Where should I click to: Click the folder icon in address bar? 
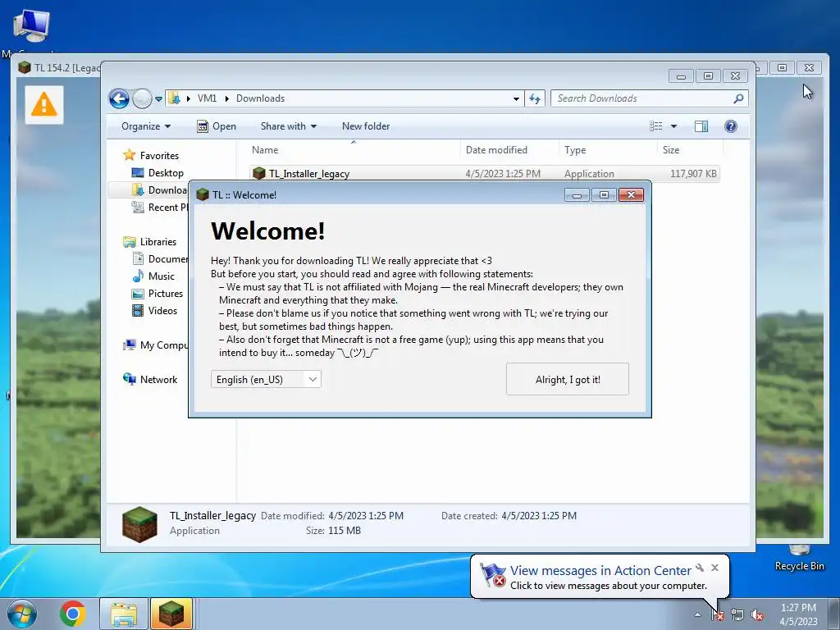pos(174,98)
